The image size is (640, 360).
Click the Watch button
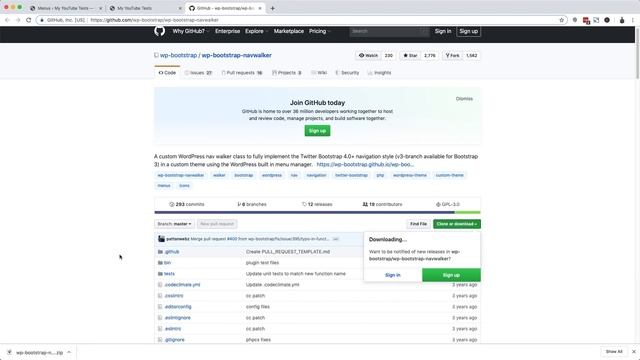(368, 56)
